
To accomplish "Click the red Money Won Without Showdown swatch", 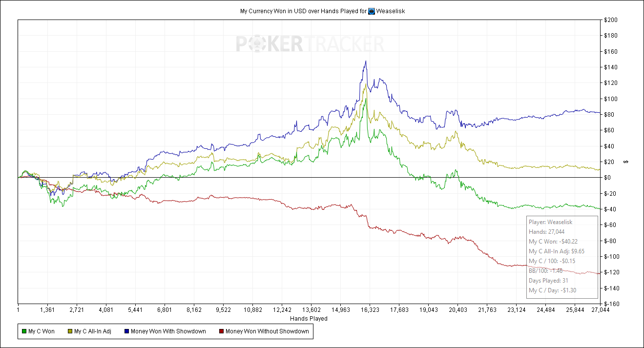I will (x=221, y=331).
